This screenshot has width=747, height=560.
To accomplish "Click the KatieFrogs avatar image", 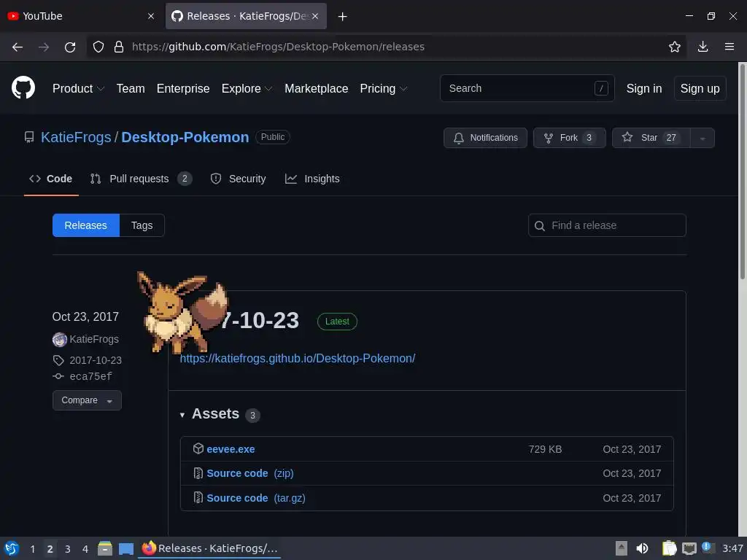I will point(60,340).
